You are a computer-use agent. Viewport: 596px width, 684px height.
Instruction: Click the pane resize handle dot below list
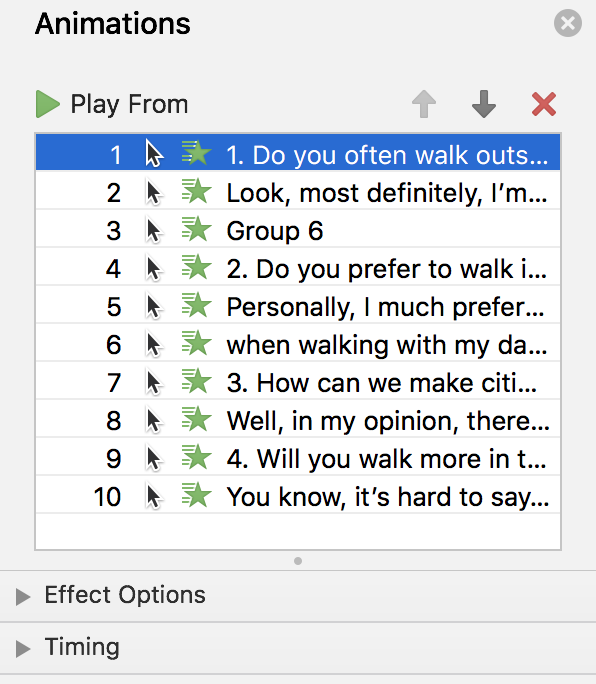298,561
